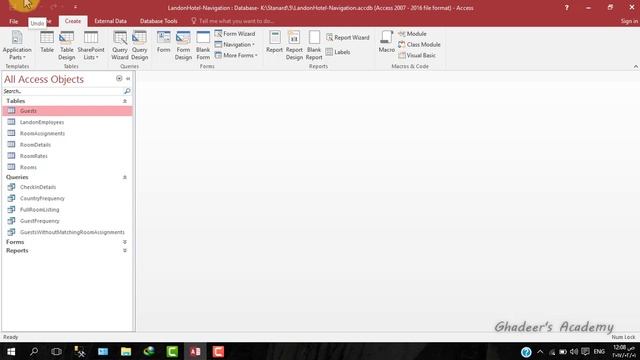Open File Explorer from taskbar
This screenshot has height=360, width=640.
pos(126,351)
